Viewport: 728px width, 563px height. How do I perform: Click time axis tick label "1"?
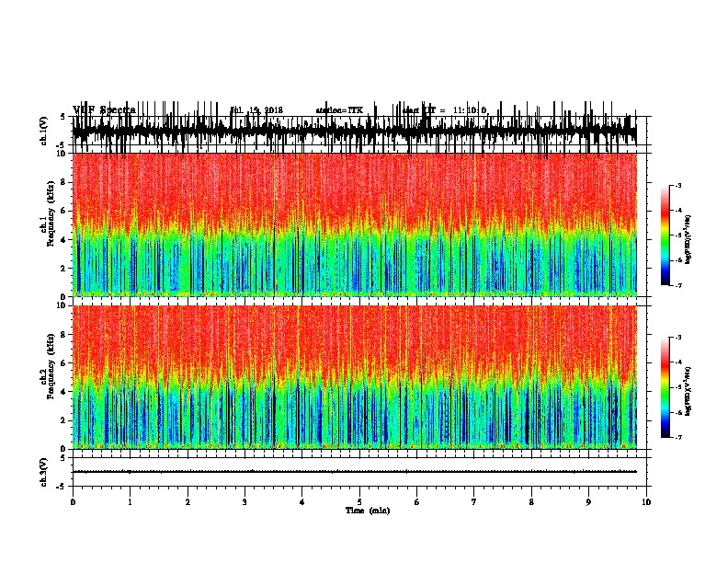pyautogui.click(x=131, y=502)
